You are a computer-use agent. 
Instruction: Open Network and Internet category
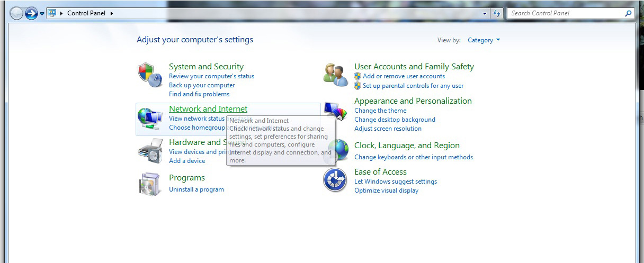pyautogui.click(x=208, y=109)
